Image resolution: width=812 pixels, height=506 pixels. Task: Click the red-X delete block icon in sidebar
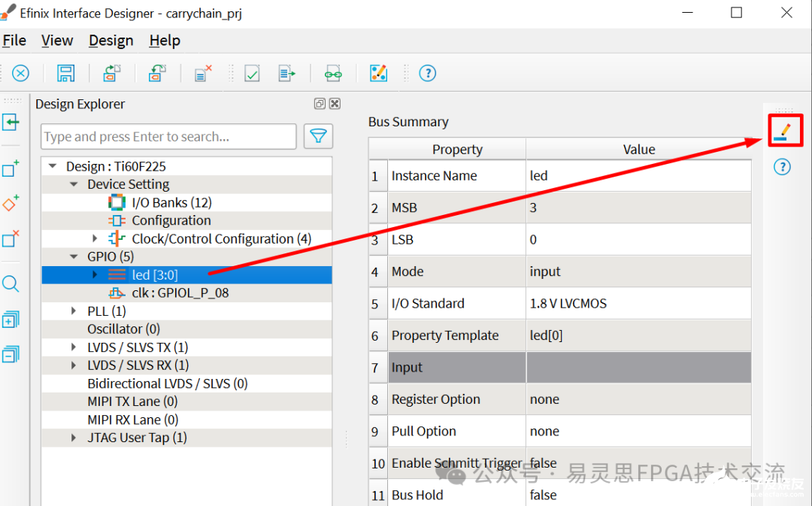pos(11,239)
